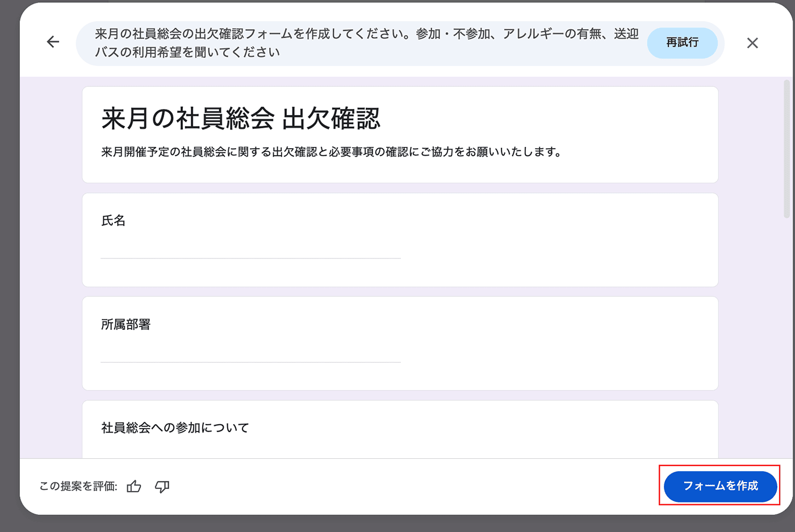Click the 氏名 question label
The image size is (795, 532).
pyautogui.click(x=113, y=221)
